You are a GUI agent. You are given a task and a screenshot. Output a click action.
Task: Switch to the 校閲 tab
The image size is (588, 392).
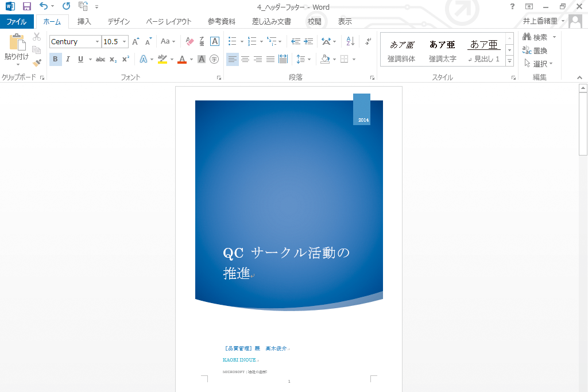pos(314,21)
